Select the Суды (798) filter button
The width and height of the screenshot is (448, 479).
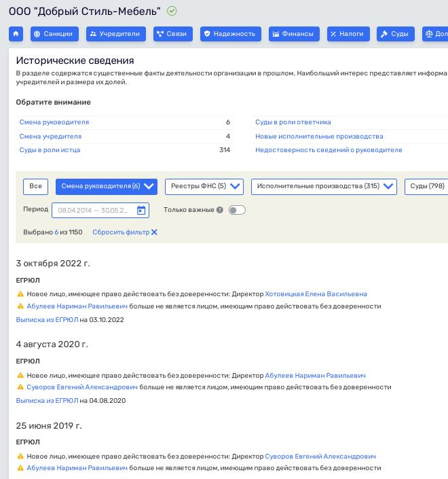(x=427, y=186)
